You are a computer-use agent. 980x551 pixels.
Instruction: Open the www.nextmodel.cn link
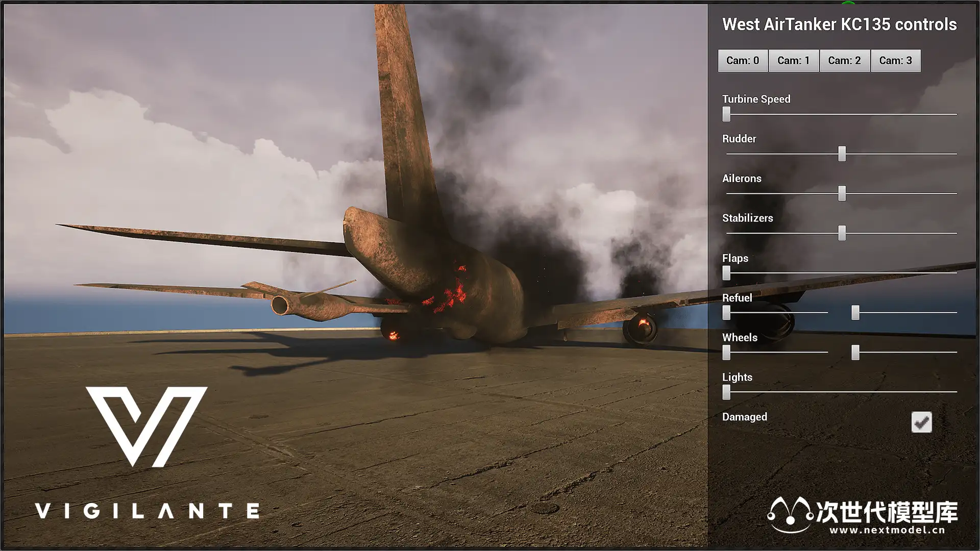[887, 530]
